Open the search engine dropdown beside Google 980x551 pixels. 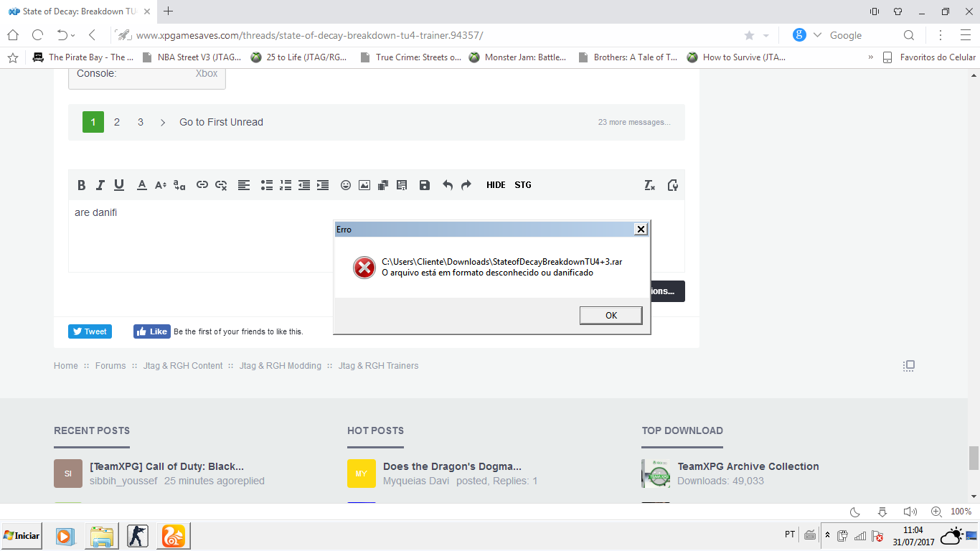click(817, 35)
